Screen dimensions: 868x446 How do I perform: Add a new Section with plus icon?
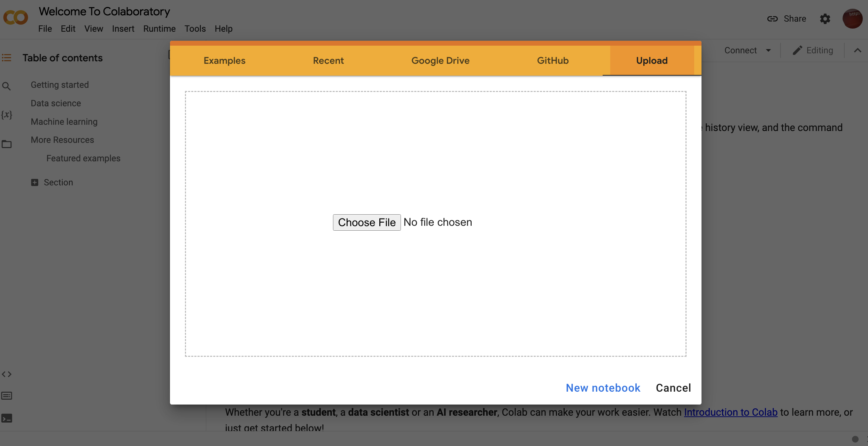34,183
